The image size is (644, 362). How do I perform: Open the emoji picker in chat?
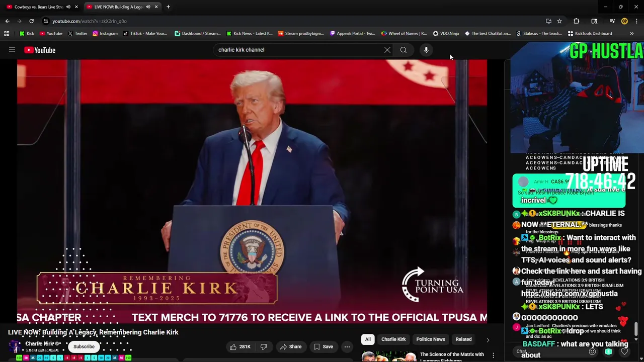[x=592, y=351]
